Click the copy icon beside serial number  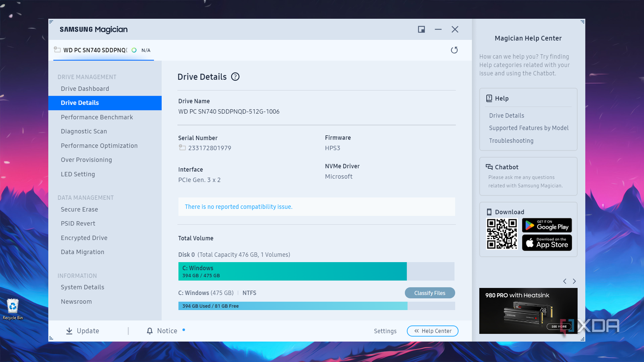pos(182,147)
